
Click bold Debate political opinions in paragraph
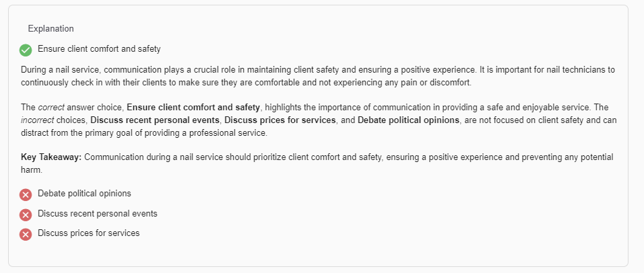tap(408, 120)
